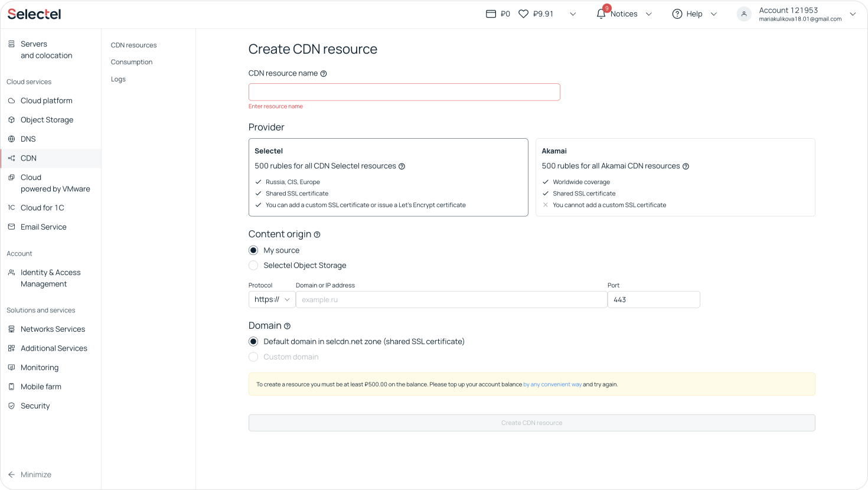Focus the Port field
This screenshot has width=868, height=490.
coord(654,299)
